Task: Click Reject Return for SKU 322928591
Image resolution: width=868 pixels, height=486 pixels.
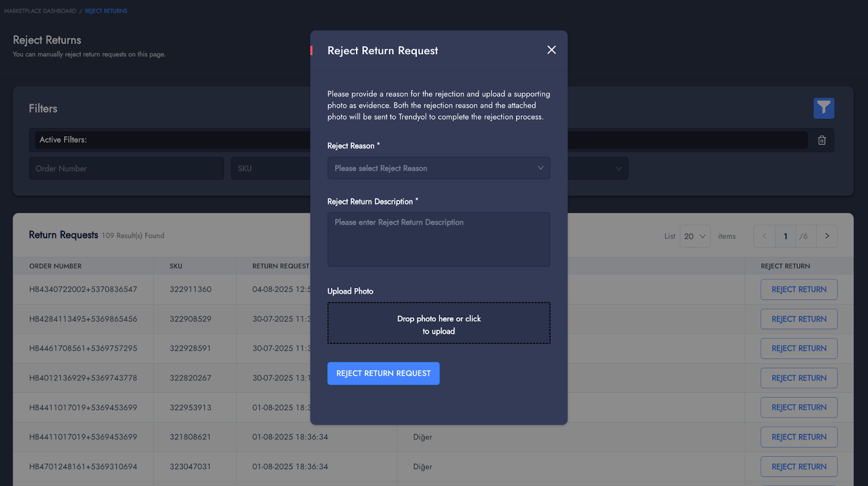Action: [x=799, y=348]
